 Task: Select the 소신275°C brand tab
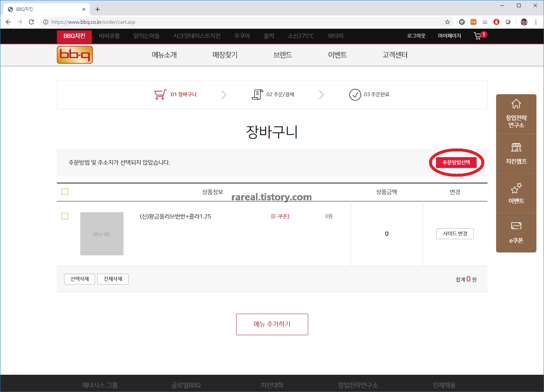click(301, 36)
